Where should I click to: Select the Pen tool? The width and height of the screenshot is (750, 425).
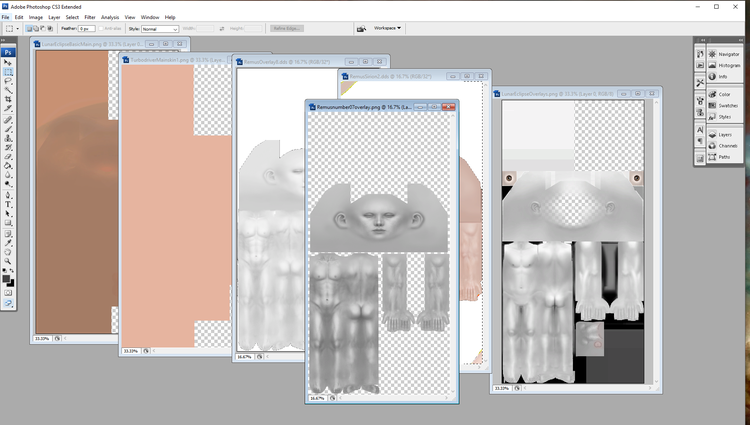(8, 195)
